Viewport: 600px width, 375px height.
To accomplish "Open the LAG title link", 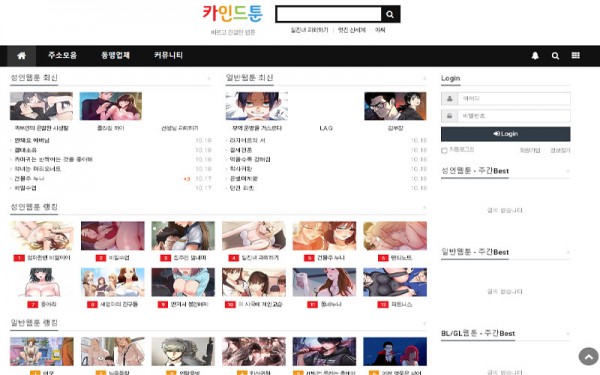I will point(326,128).
